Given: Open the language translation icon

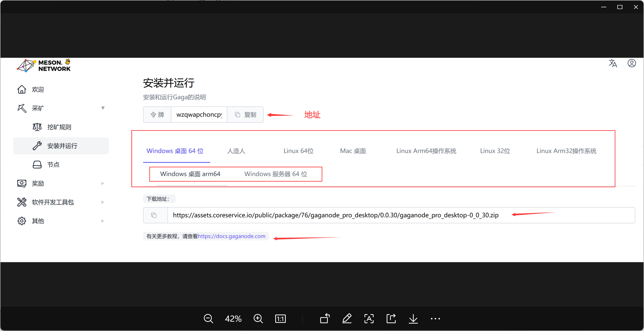Looking at the screenshot, I should pyautogui.click(x=613, y=63).
